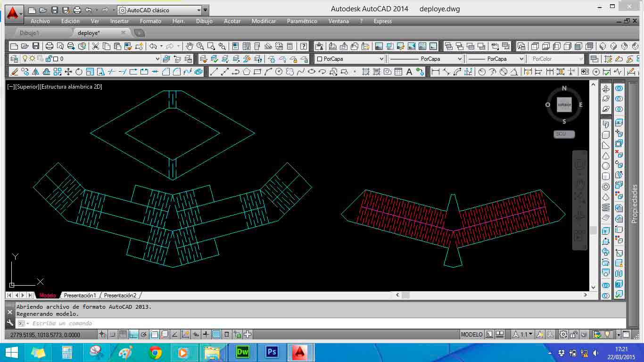Screen dimensions: 644x362
Task: Select the Rotate tool icon
Action: [x=79, y=72]
